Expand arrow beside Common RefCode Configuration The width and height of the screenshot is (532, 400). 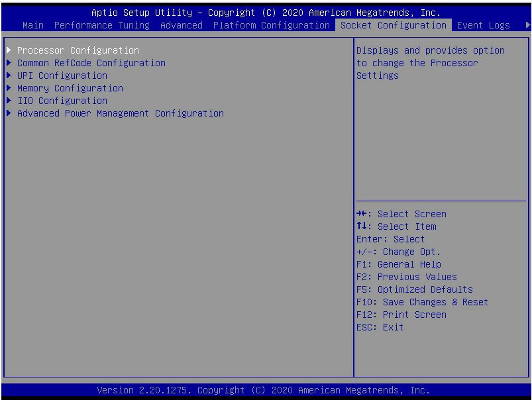pos(9,63)
